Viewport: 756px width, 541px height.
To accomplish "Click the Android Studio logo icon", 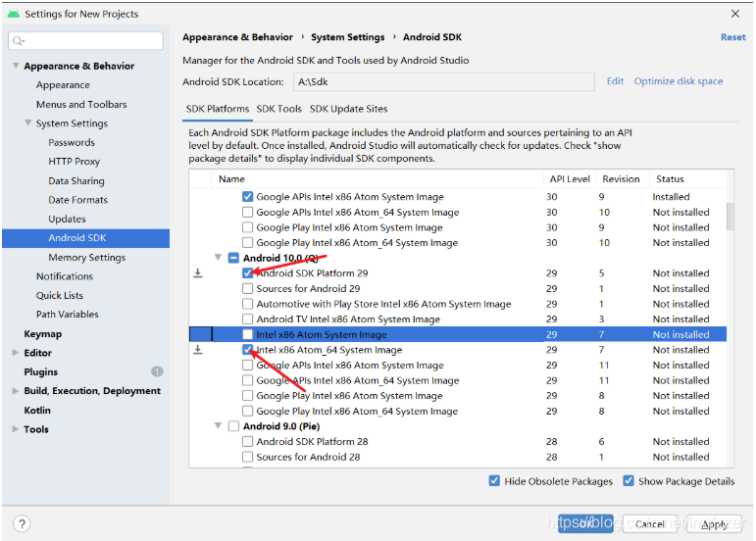I will click(14, 14).
